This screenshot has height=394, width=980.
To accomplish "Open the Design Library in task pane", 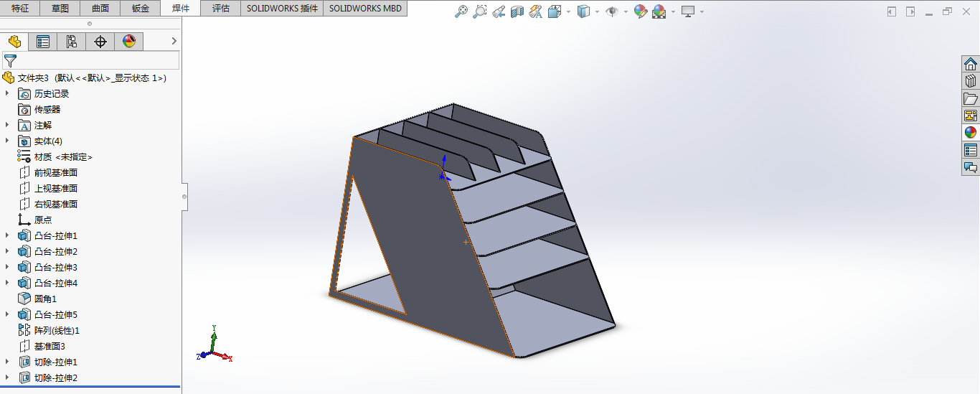I will 971,81.
